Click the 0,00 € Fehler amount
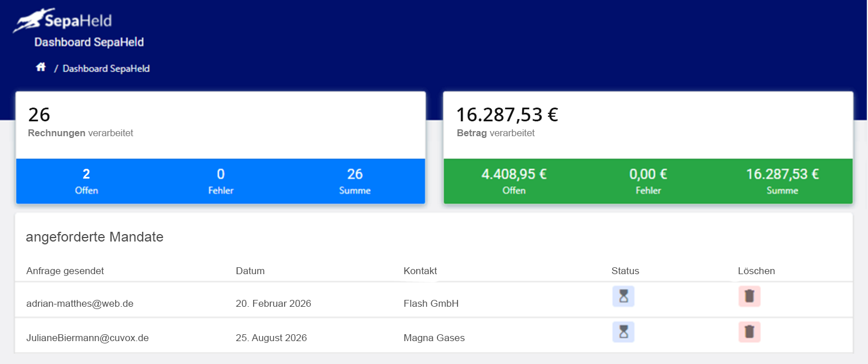Viewport: 868px width, 364px height. (x=648, y=175)
